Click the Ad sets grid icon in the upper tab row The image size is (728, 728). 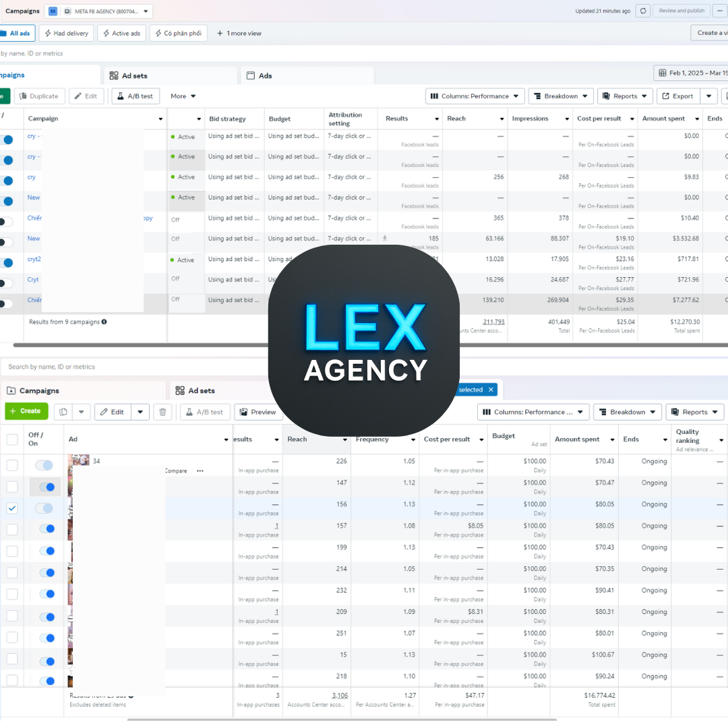click(114, 75)
